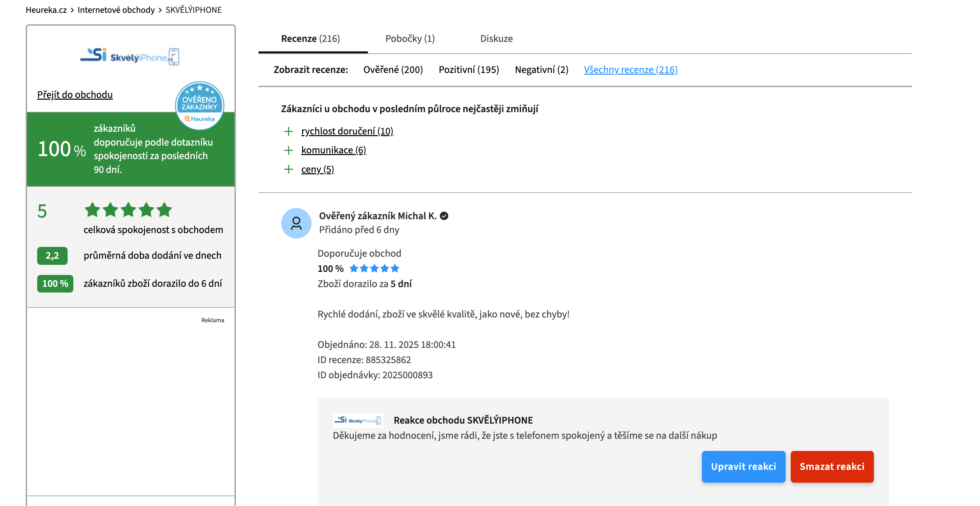Follow the Přejít do obchodu link
The image size is (980, 506).
pyautogui.click(x=75, y=95)
